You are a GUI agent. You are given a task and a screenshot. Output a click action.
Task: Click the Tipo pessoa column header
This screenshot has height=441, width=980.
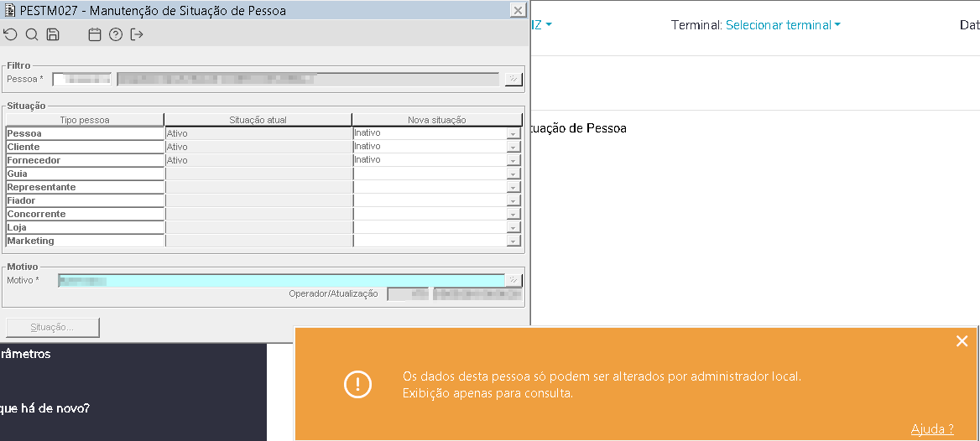(x=85, y=120)
